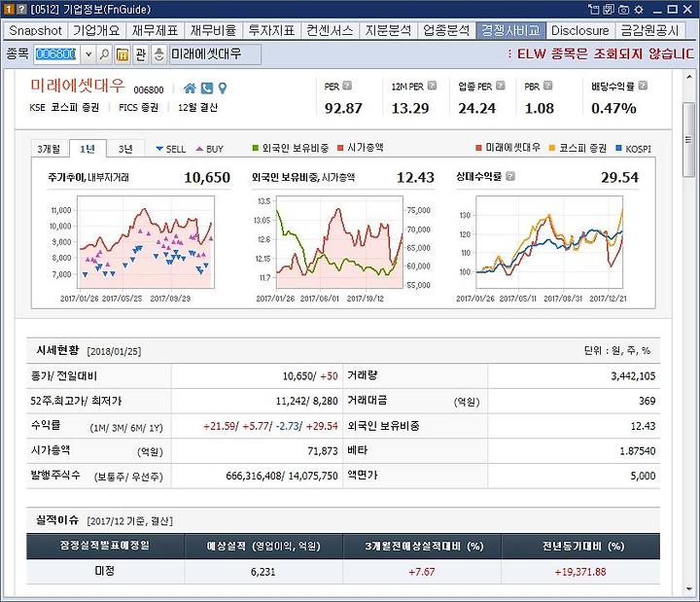Screen dimensions: 700x602
Task: Click the BUY legend marker
Action: click(x=199, y=149)
